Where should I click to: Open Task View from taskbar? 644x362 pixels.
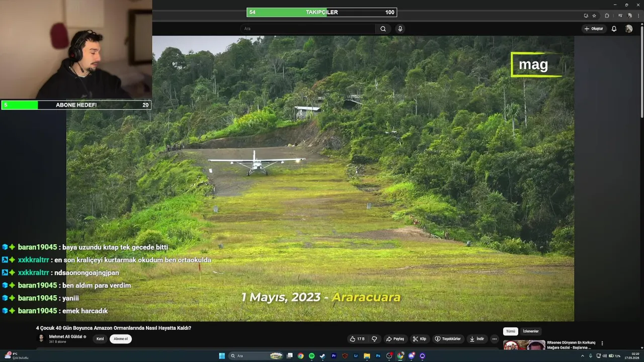(289, 356)
